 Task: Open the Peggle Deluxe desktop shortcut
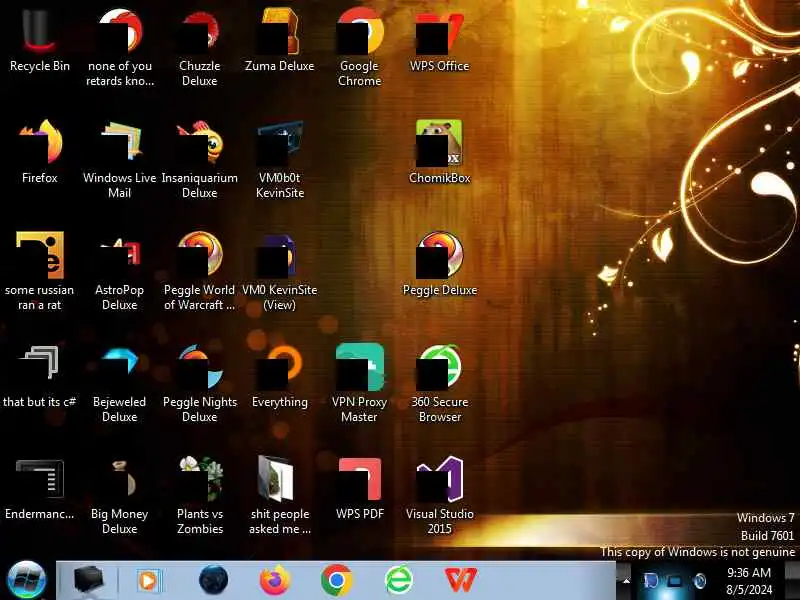click(x=439, y=264)
